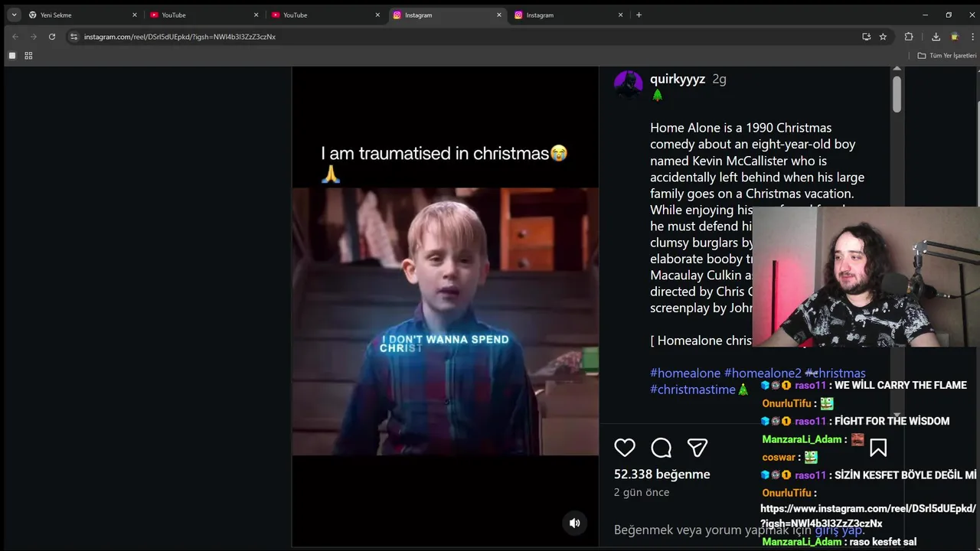980x551 pixels.
Task: Open quirkyyyz profile picture
Action: coord(629,84)
